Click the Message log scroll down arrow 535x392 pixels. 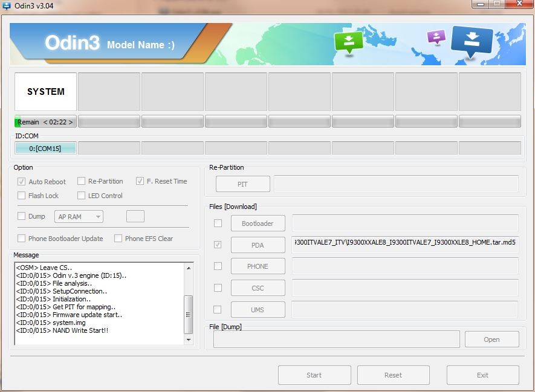coord(189,340)
